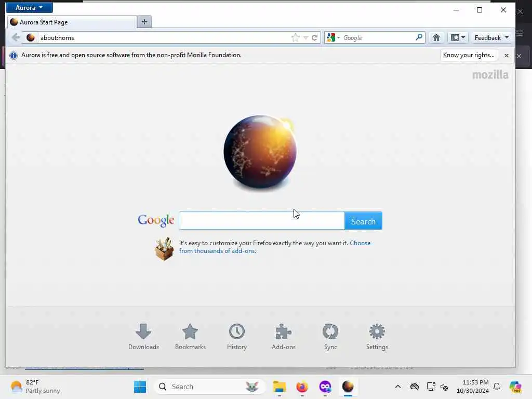Go back with the back arrow
This screenshot has width=532, height=399.
[x=15, y=37]
